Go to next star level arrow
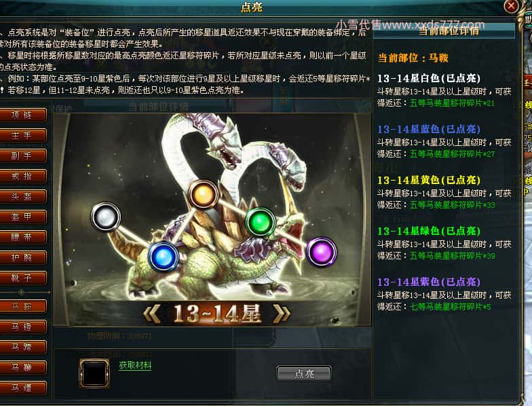This screenshot has width=532, height=406. [282, 314]
